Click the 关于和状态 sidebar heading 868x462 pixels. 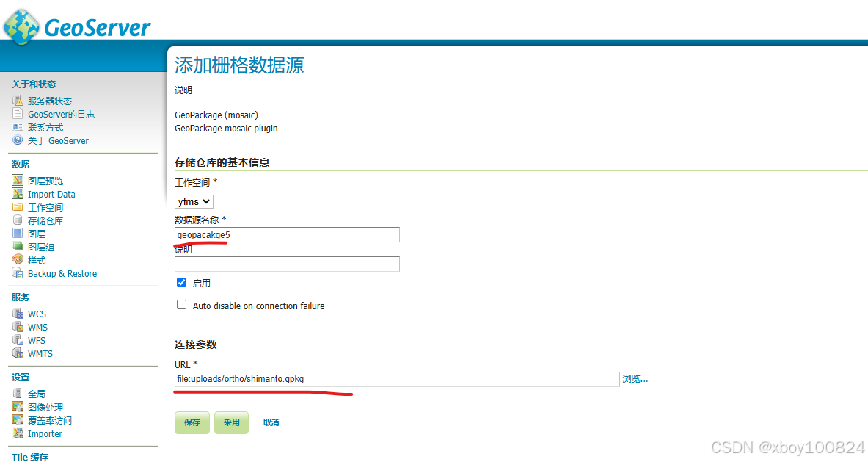[34, 84]
